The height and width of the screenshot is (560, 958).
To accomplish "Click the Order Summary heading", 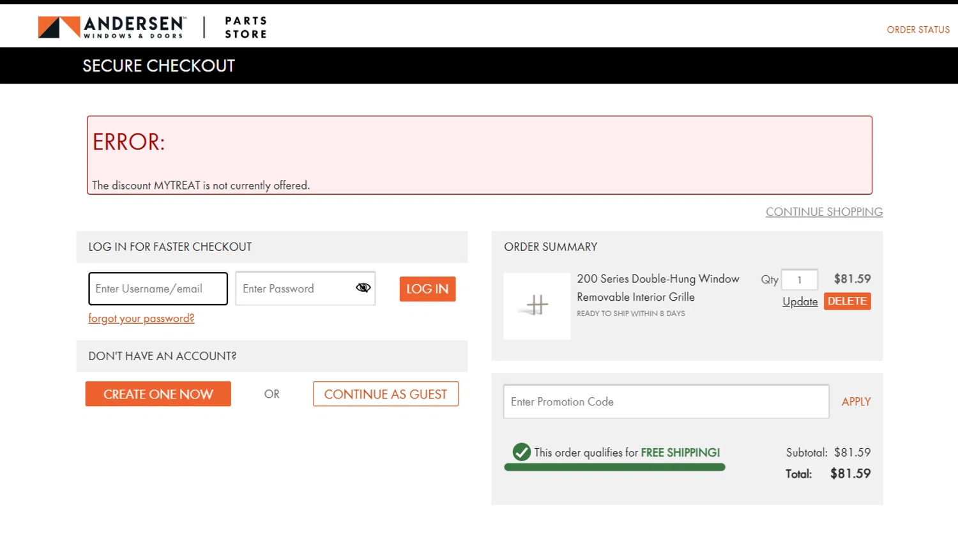I will point(551,246).
